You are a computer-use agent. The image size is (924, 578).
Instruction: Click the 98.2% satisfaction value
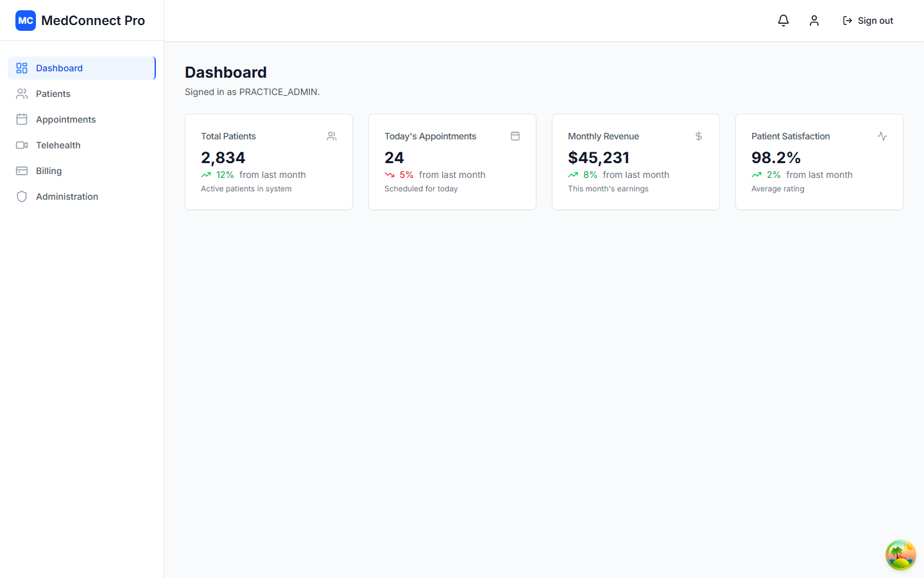pyautogui.click(x=776, y=157)
